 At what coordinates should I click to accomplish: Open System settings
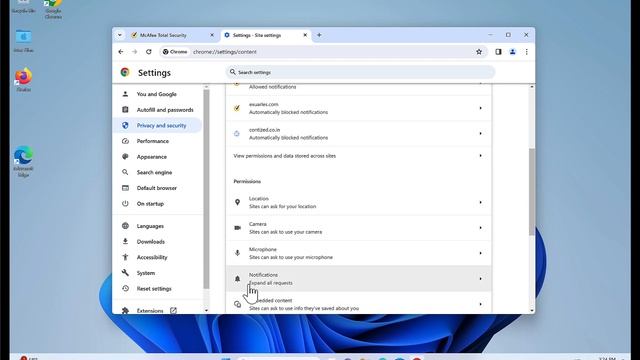point(157,273)
